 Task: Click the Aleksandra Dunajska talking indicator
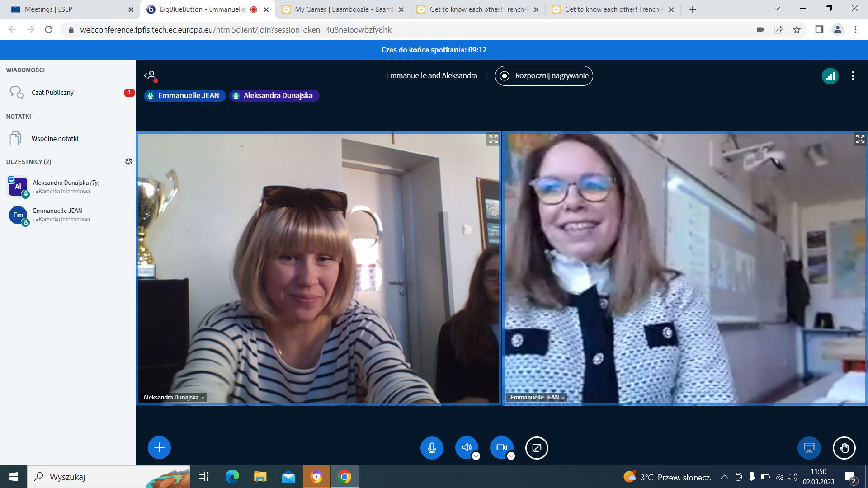point(274,96)
